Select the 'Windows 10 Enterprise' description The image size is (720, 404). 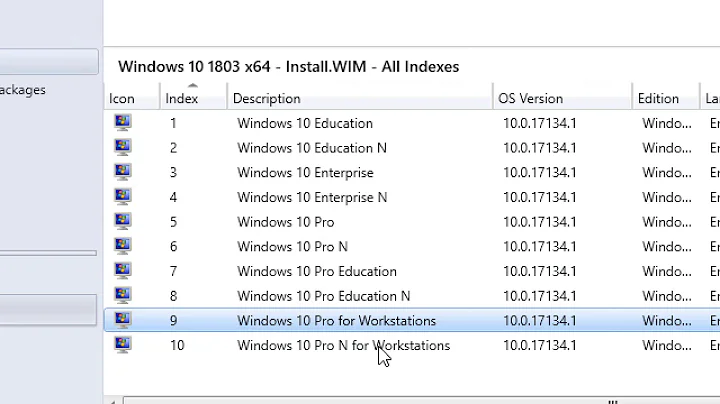[x=305, y=173]
